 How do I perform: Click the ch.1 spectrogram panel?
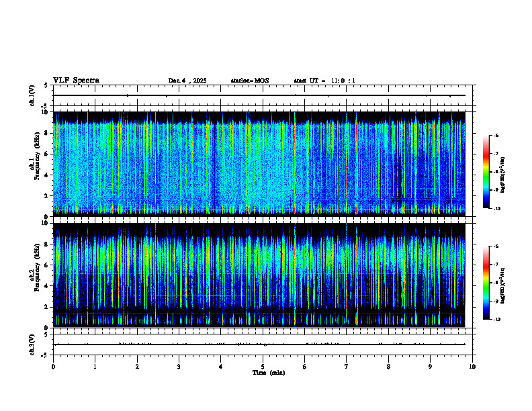coord(259,164)
